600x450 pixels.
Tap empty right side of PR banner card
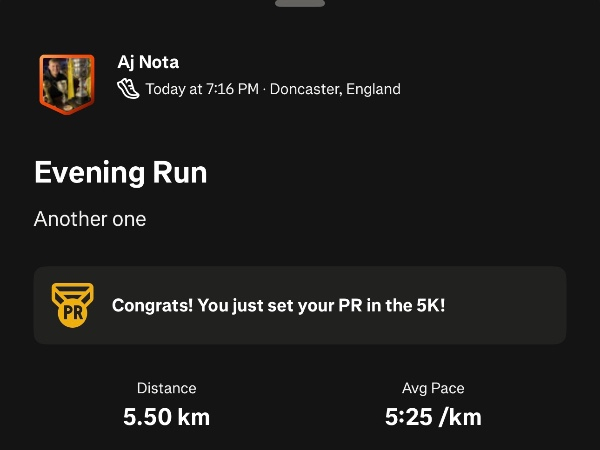tap(515, 306)
